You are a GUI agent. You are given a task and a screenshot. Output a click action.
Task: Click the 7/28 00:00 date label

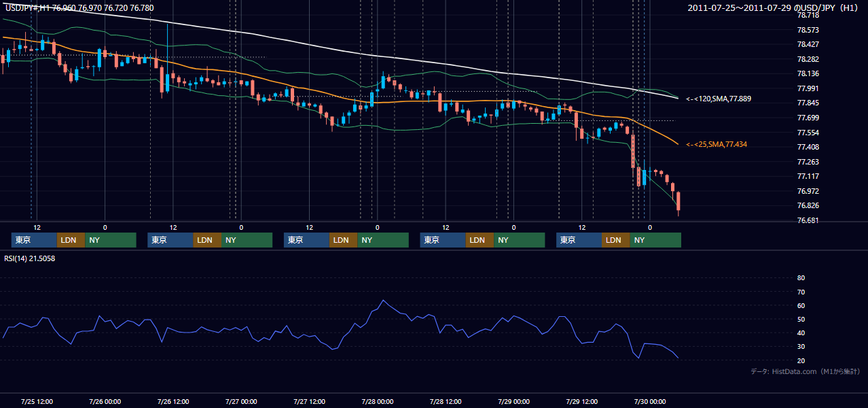pos(377,401)
